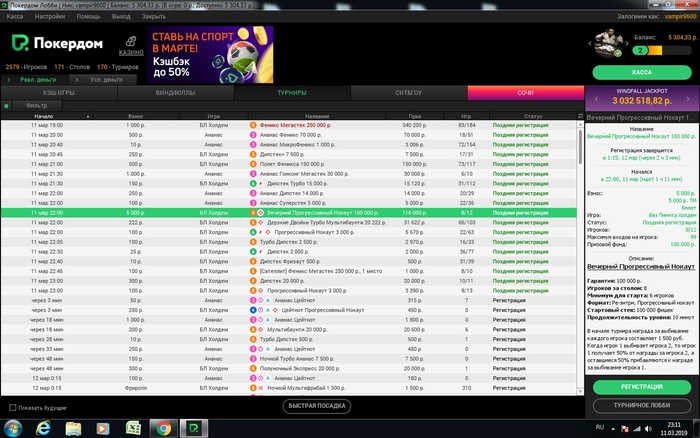Select the Диптек 20 000 р. tournament row
Viewport: 700px width, 438px height.
[x=289, y=281]
